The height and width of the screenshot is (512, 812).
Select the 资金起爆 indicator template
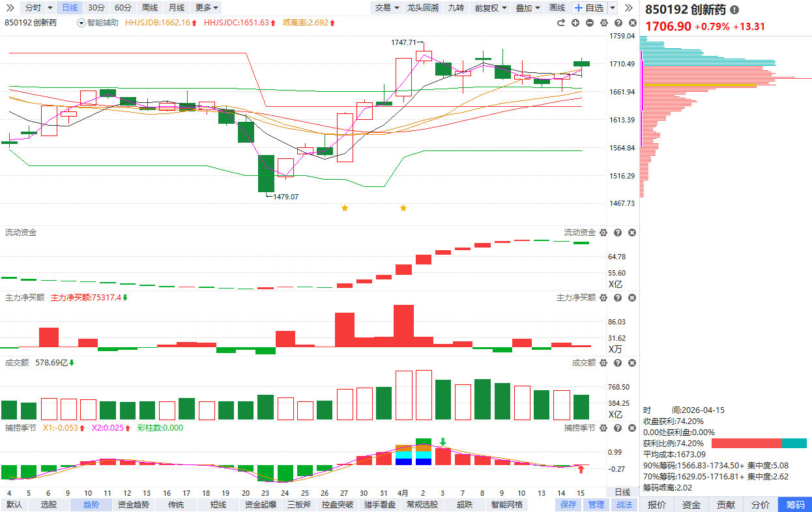click(261, 505)
